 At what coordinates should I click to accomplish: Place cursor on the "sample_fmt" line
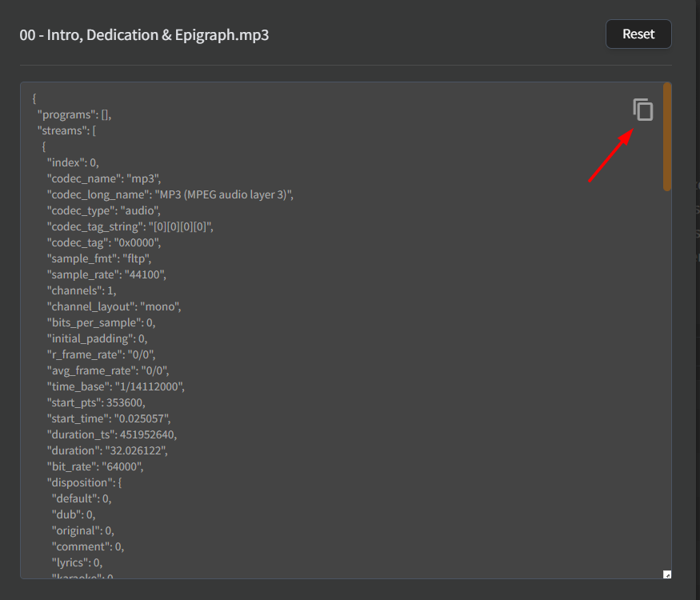point(99,258)
